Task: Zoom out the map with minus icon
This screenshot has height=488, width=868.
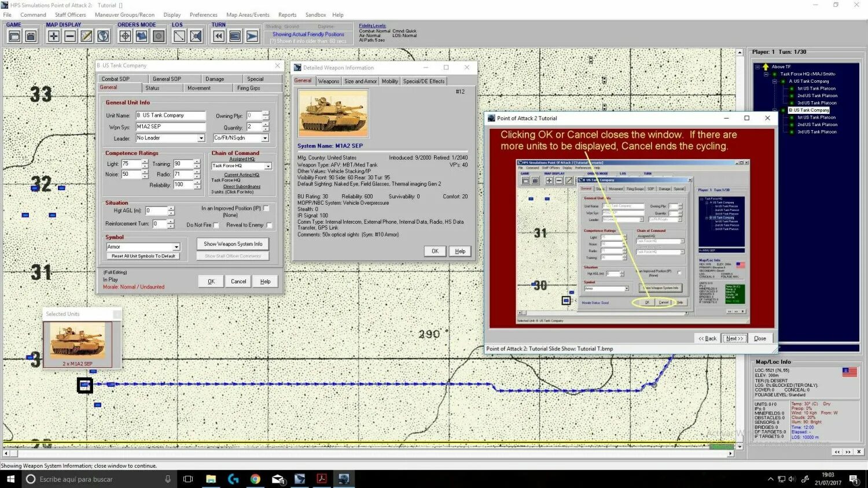Action: pos(70,36)
